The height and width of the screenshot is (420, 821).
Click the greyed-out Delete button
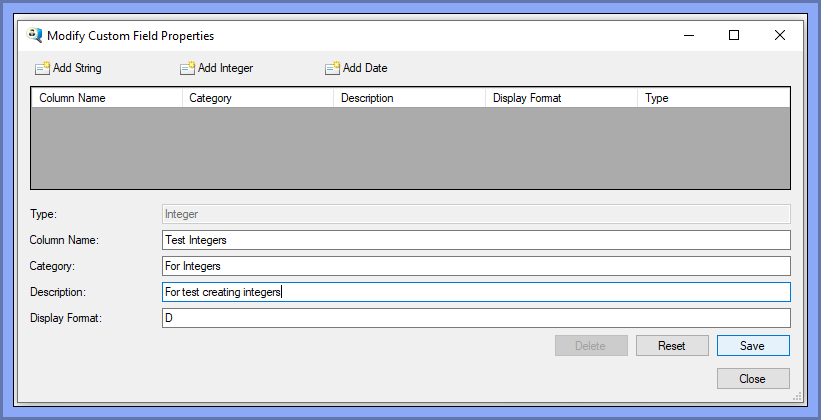[591, 346]
